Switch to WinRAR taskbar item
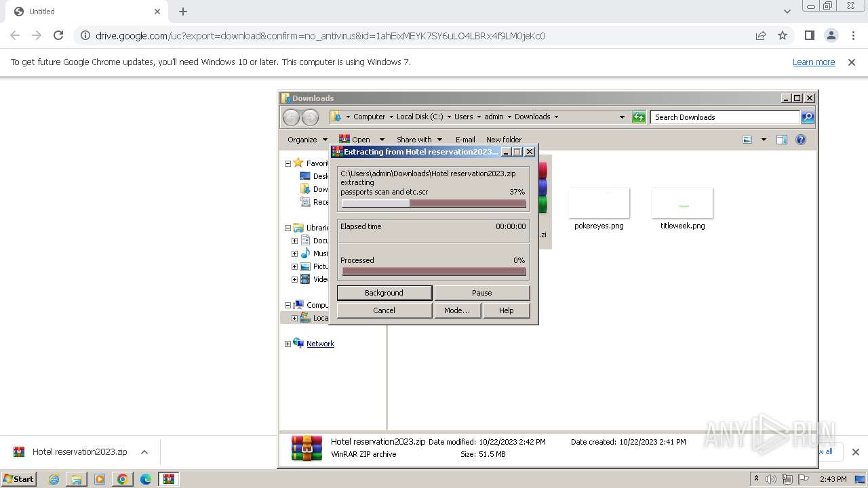 click(x=168, y=479)
